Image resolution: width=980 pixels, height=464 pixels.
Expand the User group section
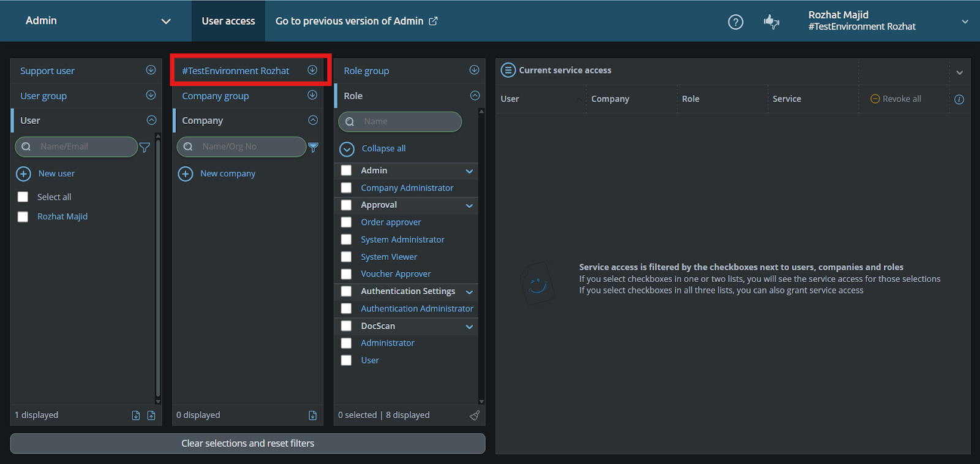click(x=151, y=95)
